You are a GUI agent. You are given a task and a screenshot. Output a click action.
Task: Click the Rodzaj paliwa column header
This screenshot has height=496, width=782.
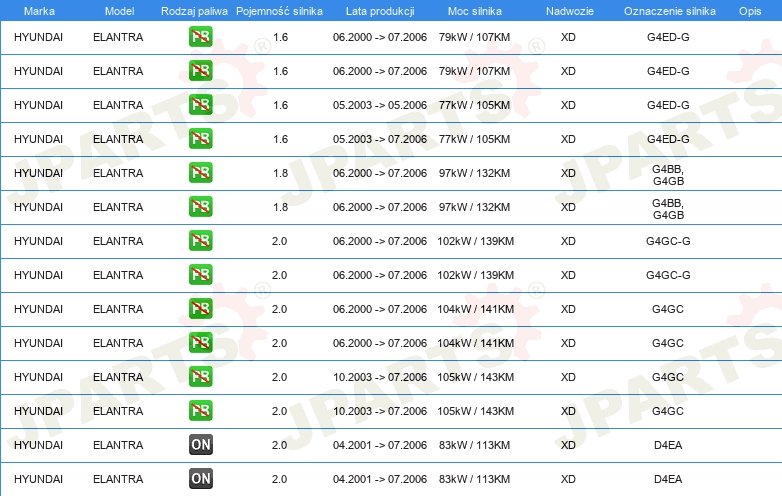tap(194, 10)
